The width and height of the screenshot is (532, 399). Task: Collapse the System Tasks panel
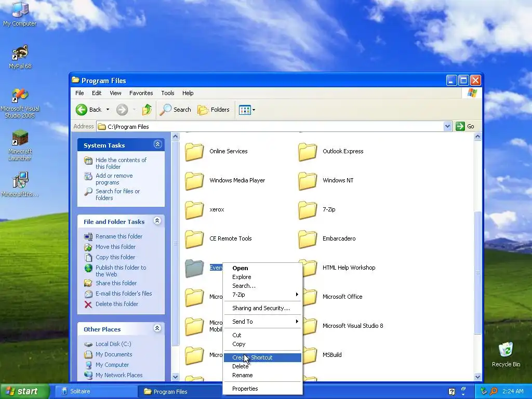tap(157, 144)
